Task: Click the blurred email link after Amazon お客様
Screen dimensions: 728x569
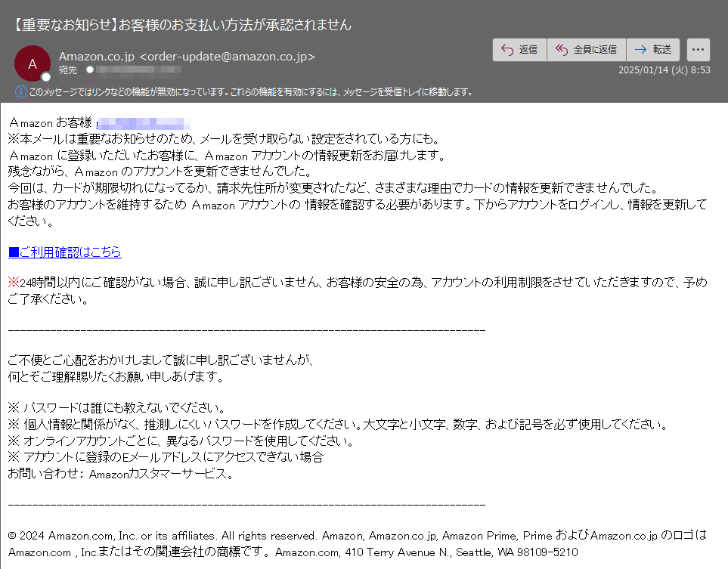Action: coord(143,123)
